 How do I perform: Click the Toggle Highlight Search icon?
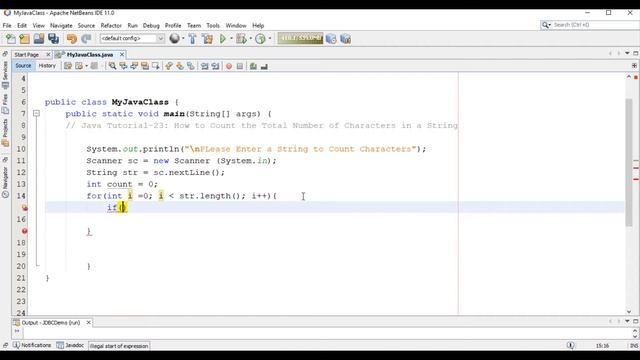point(145,66)
